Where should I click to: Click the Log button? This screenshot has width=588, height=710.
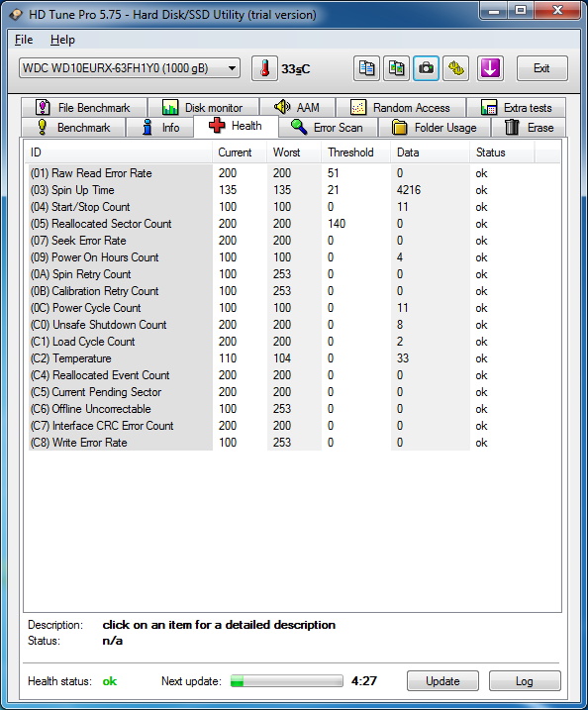pos(525,681)
